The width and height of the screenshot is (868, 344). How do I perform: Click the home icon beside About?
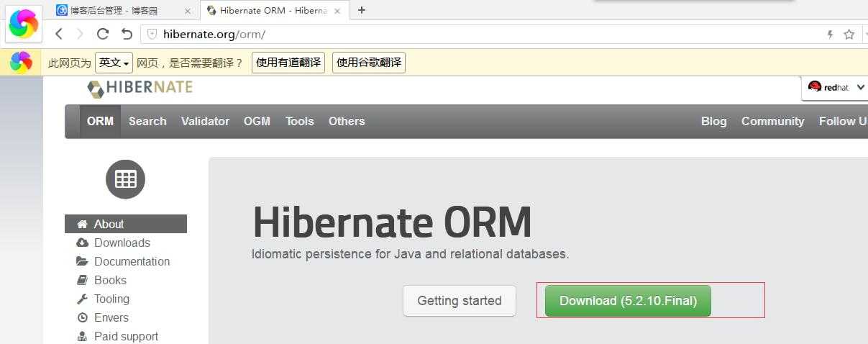[82, 224]
